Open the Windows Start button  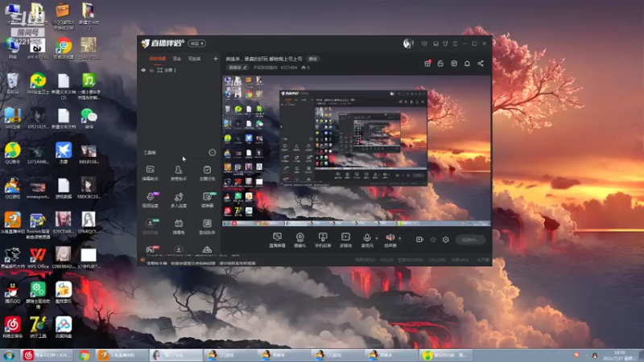(9, 356)
